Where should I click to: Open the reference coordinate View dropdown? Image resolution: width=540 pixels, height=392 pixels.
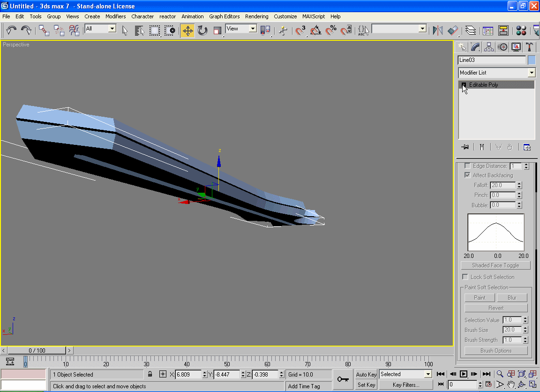click(x=253, y=29)
